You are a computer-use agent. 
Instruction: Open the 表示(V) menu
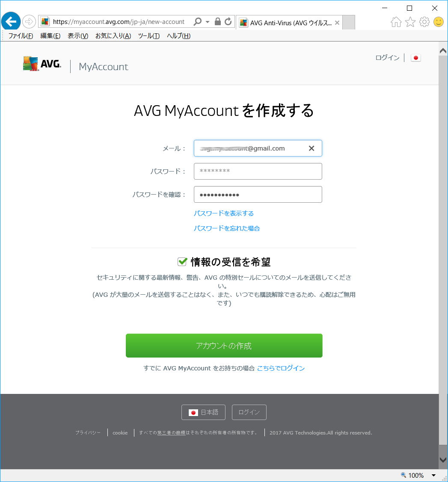78,36
